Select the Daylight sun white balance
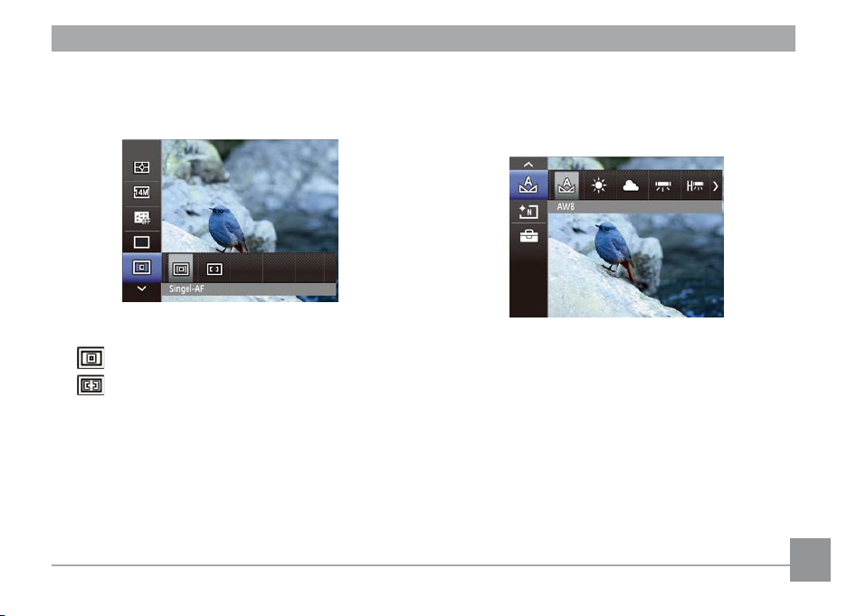This screenshot has height=616, width=847. click(598, 185)
